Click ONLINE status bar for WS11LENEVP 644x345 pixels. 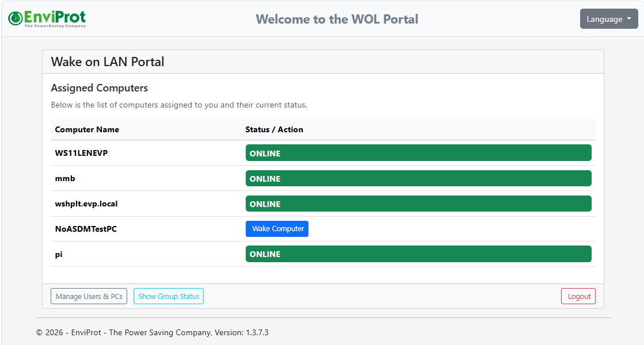tap(418, 153)
